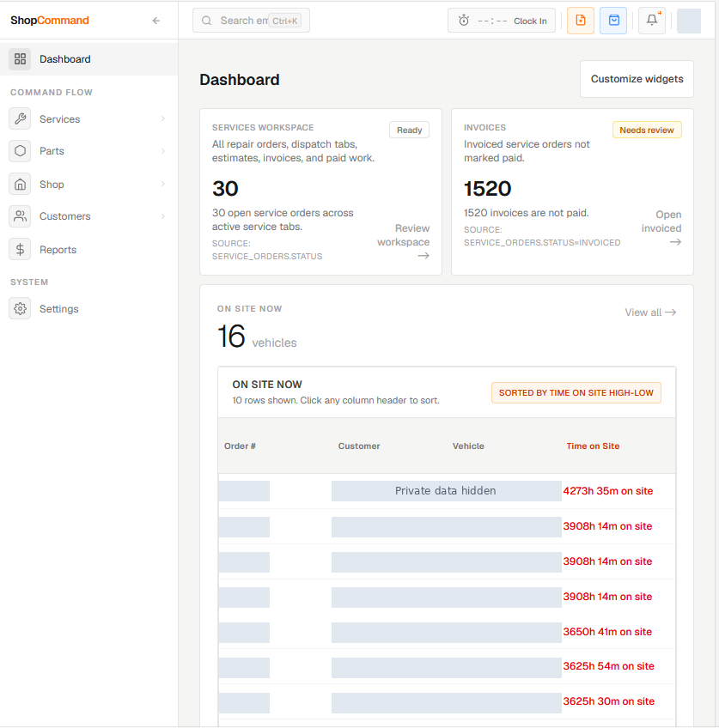Click View all on site vehicles
This screenshot has width=719, height=728.
(650, 312)
